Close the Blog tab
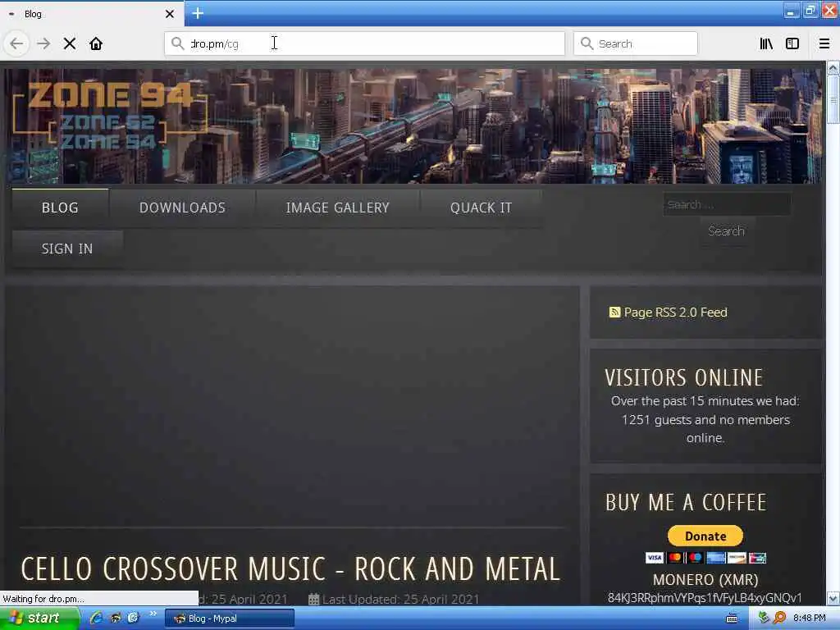The width and height of the screenshot is (840, 630). 170,14
